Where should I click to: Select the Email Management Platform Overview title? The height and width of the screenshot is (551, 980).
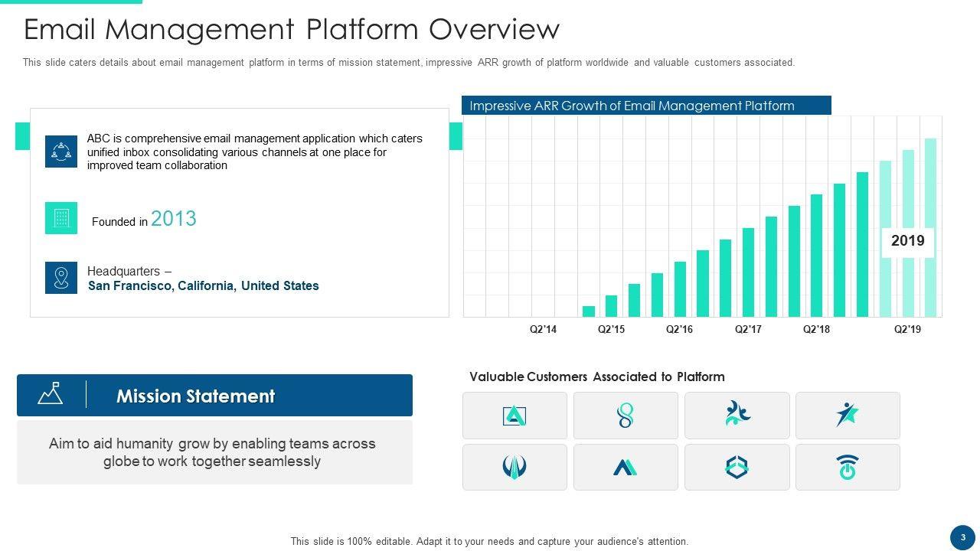coord(292,30)
